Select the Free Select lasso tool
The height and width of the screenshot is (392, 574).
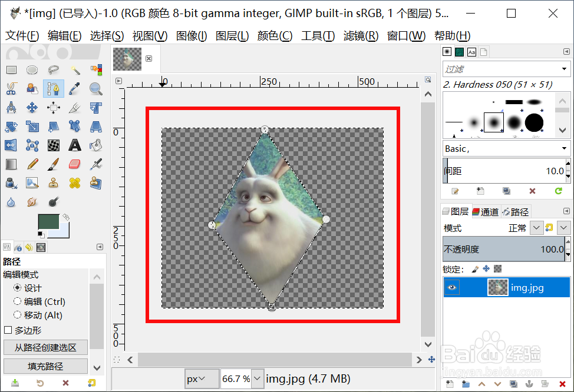pyautogui.click(x=54, y=69)
